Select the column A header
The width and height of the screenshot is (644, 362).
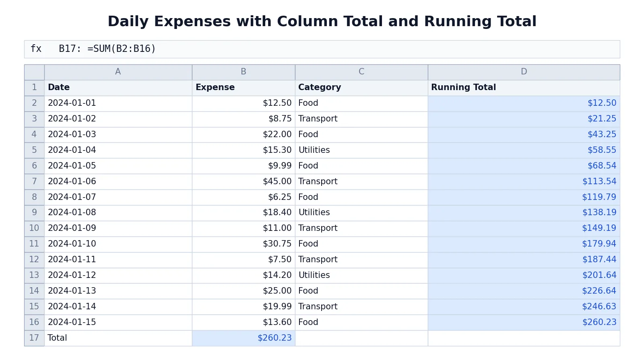(118, 72)
